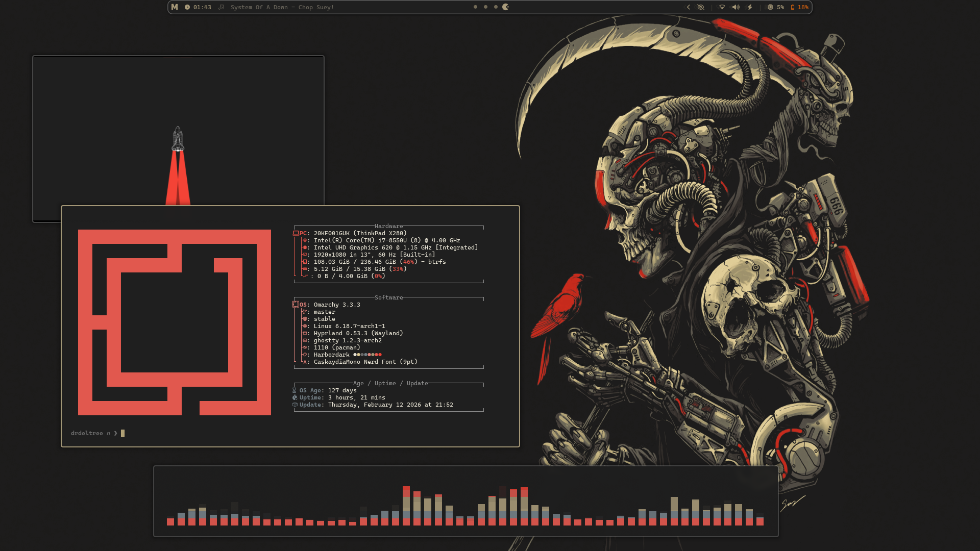Click the rocket animation terminal window
Viewport: 980px width, 551px height.
(178, 128)
